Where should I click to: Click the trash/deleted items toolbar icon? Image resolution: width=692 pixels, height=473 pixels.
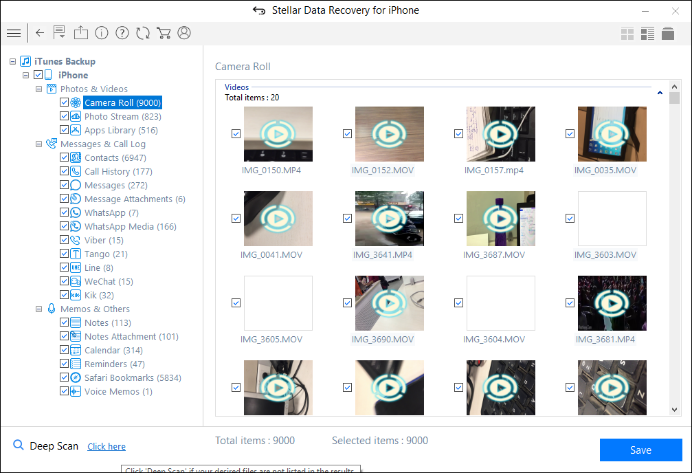(x=668, y=34)
